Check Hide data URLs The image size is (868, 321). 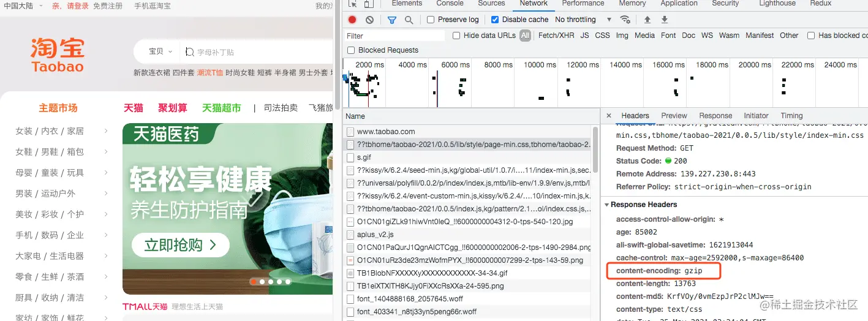456,36
